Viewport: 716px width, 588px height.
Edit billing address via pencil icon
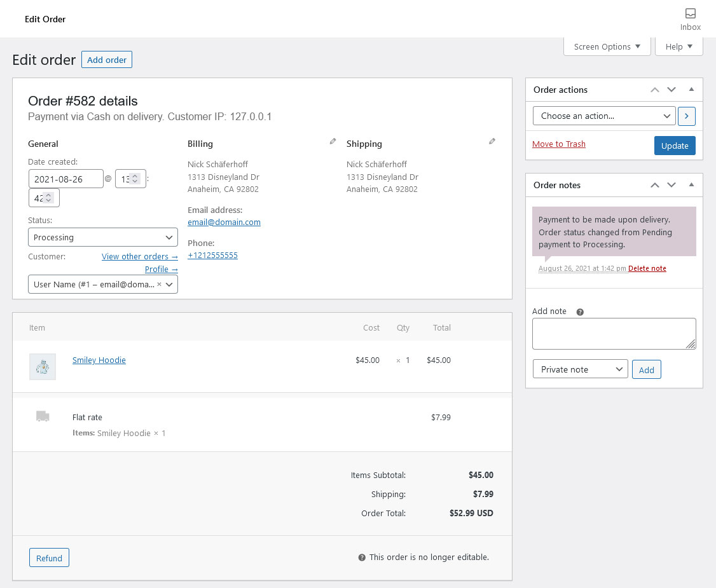tap(333, 142)
